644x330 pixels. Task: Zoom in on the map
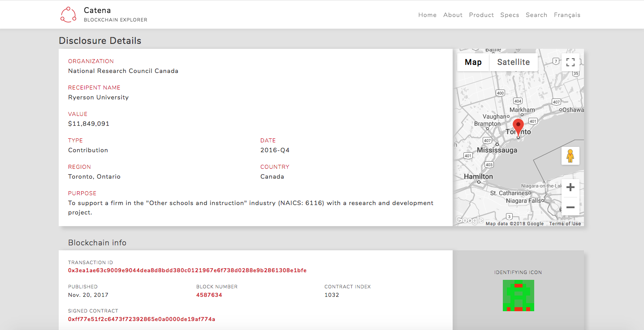tap(571, 188)
